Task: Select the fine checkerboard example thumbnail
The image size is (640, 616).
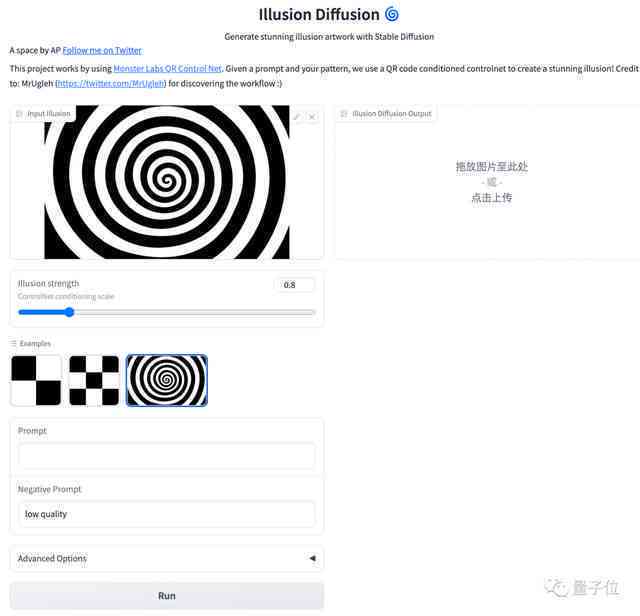Action: click(94, 380)
